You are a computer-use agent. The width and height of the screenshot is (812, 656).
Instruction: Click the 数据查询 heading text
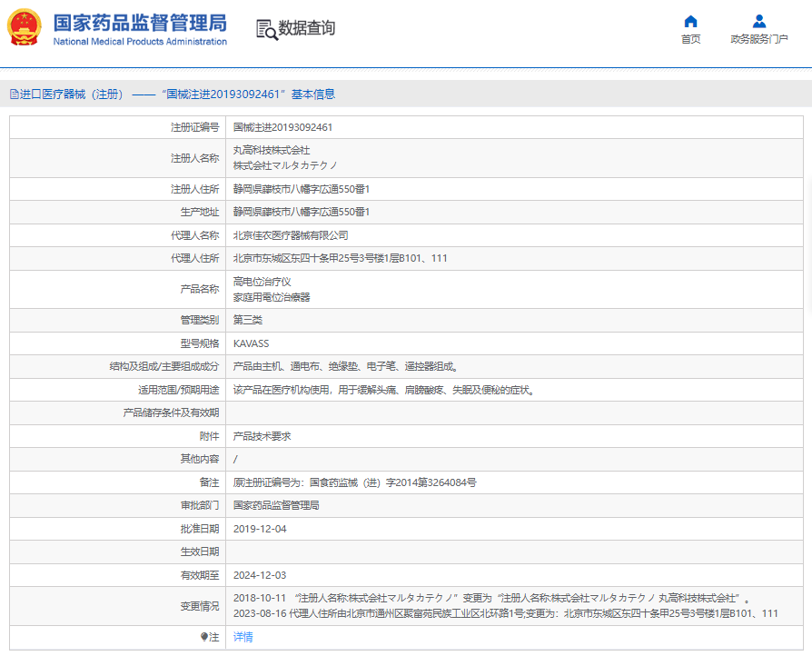click(x=307, y=28)
